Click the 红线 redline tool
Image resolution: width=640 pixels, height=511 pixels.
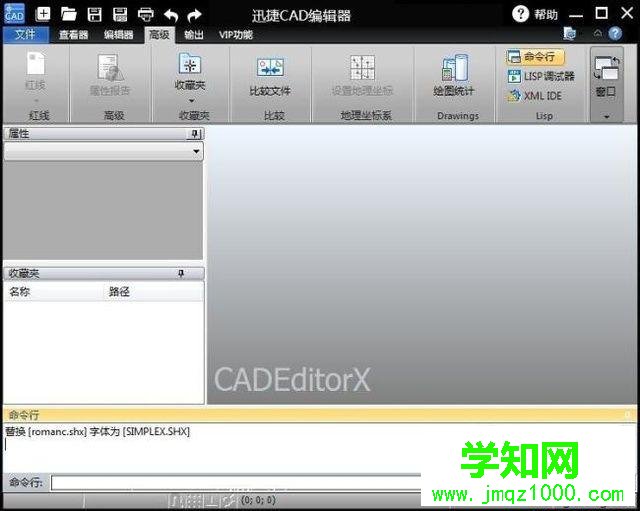click(36, 70)
